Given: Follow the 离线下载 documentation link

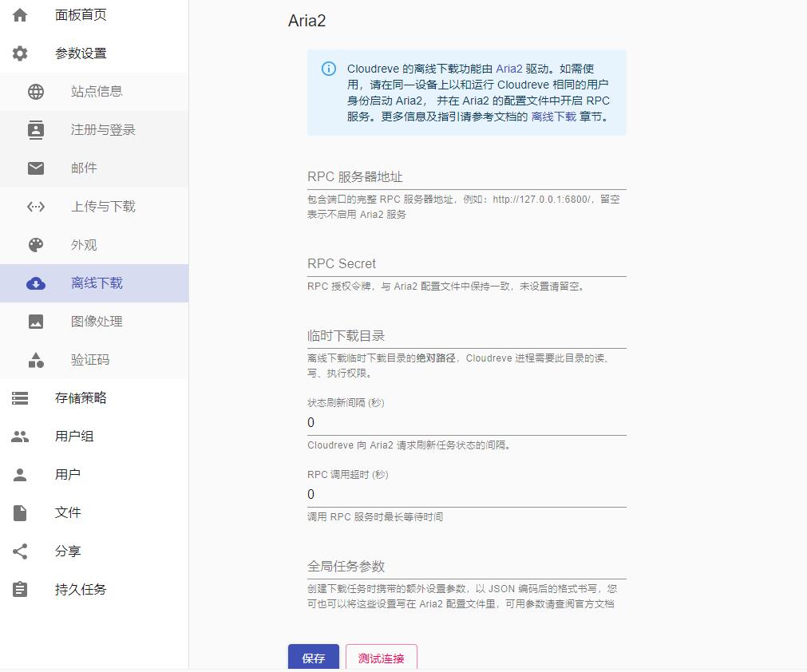Looking at the screenshot, I should point(553,117).
